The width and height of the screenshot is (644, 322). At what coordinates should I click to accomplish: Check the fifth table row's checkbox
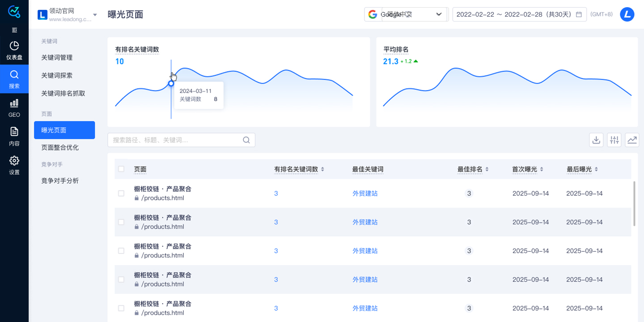click(121, 308)
